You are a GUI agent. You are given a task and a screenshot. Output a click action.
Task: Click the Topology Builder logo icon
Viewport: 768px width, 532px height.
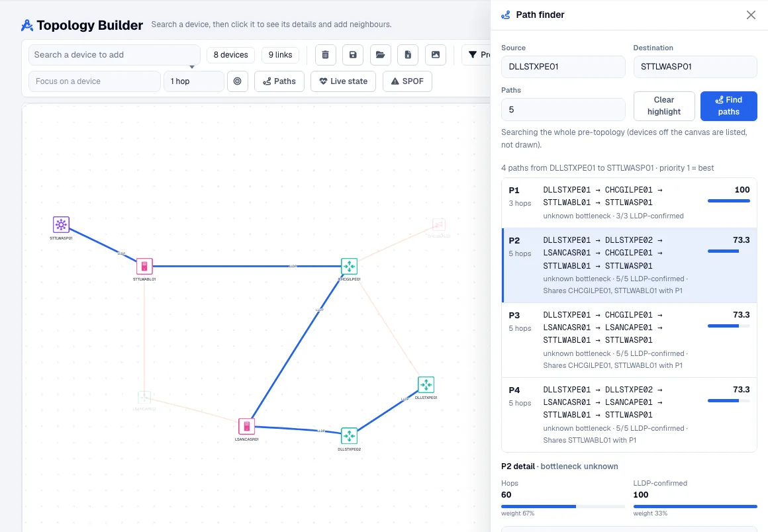coord(27,25)
